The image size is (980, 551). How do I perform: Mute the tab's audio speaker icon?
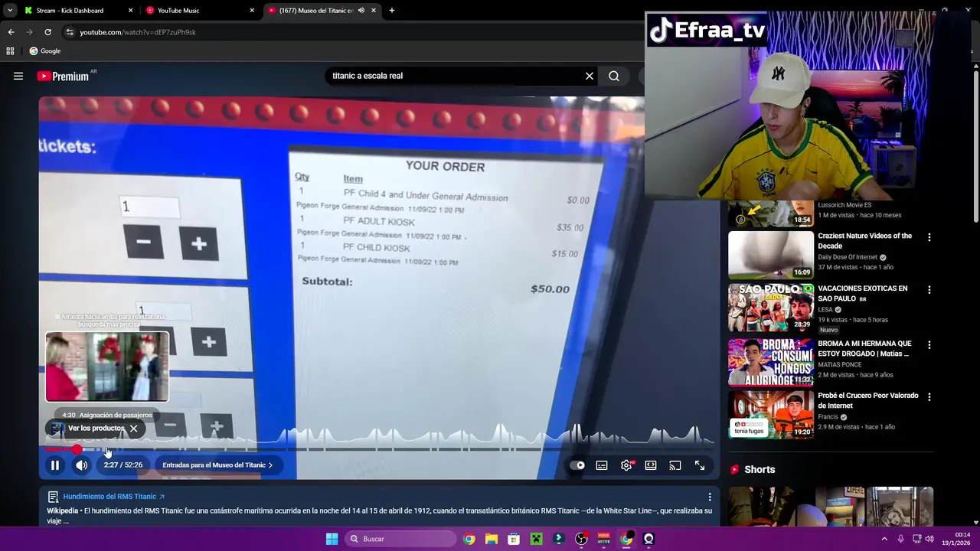pos(361,11)
